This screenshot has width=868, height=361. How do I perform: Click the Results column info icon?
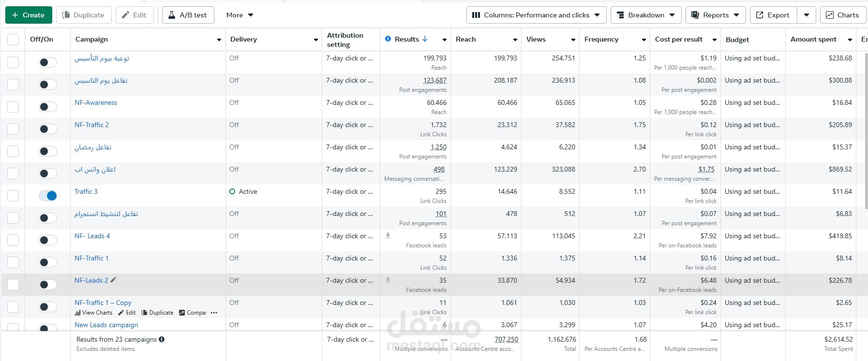tap(388, 39)
